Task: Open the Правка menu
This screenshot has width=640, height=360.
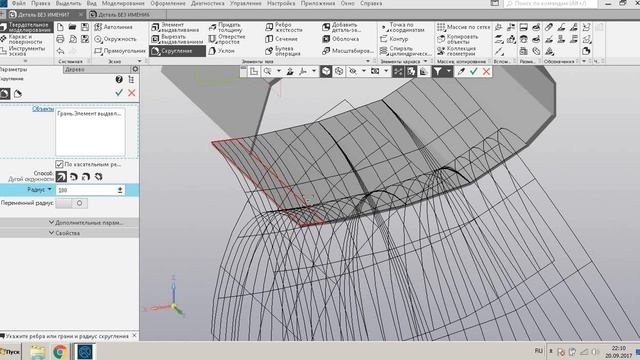Action: (40, 3)
